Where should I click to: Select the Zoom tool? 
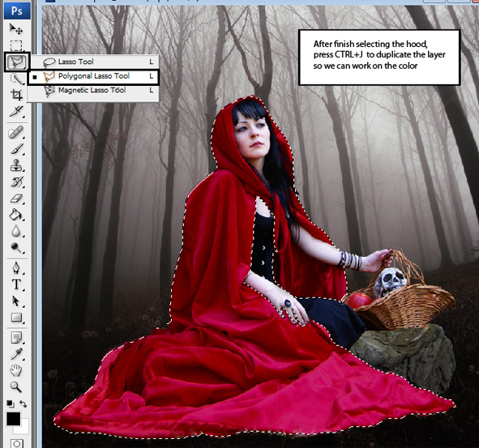pyautogui.click(x=16, y=386)
